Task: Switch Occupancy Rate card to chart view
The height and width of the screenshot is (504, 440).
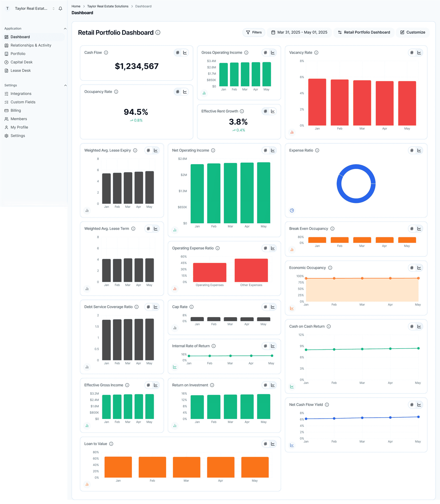Action: [185, 92]
